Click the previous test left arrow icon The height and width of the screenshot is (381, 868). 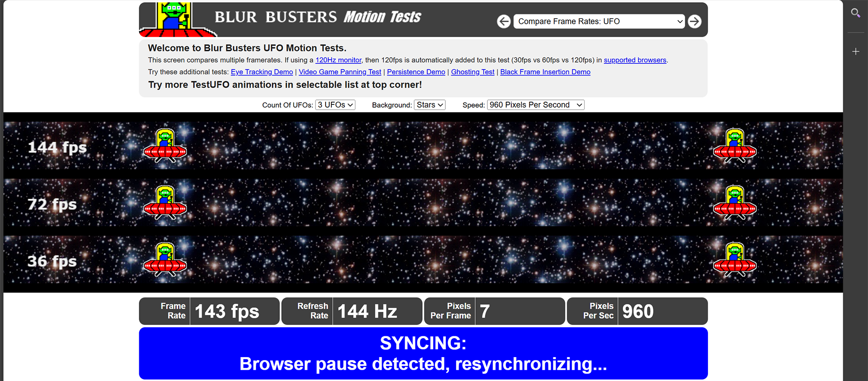pos(504,21)
